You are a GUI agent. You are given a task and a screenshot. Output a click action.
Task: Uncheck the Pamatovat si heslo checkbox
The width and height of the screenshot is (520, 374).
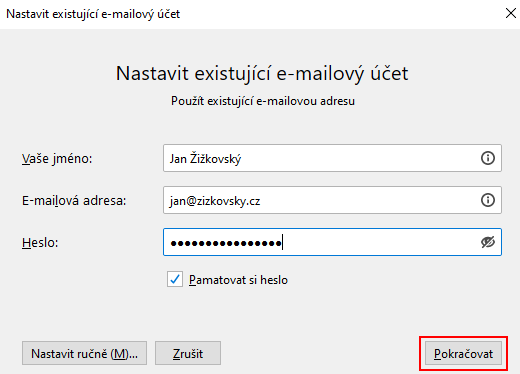175,279
